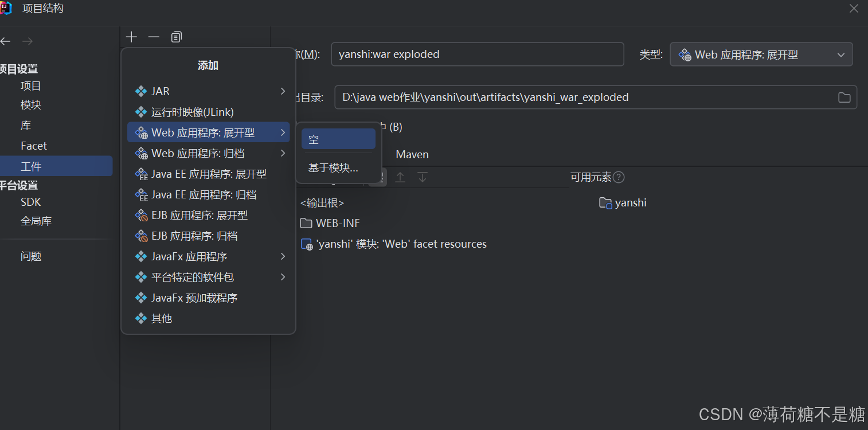Click the artifact name field
Viewport: 868px width, 430px height.
tap(477, 54)
